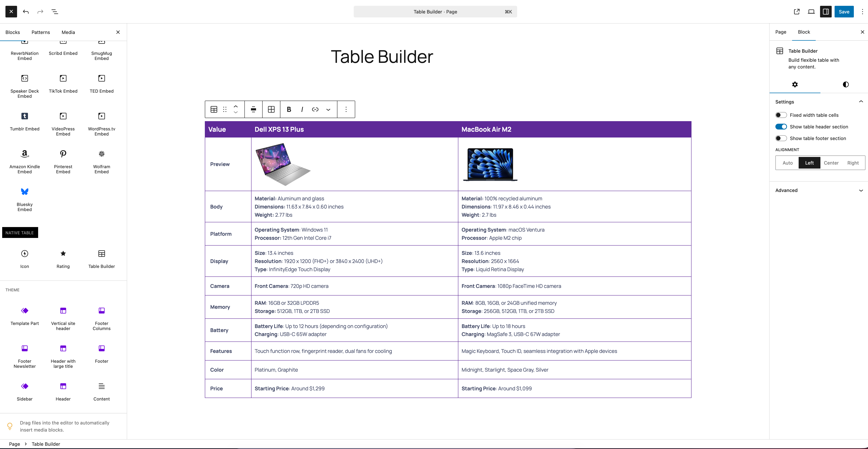This screenshot has height=449, width=868.
Task: Turn off Show table header section
Action: (x=781, y=127)
